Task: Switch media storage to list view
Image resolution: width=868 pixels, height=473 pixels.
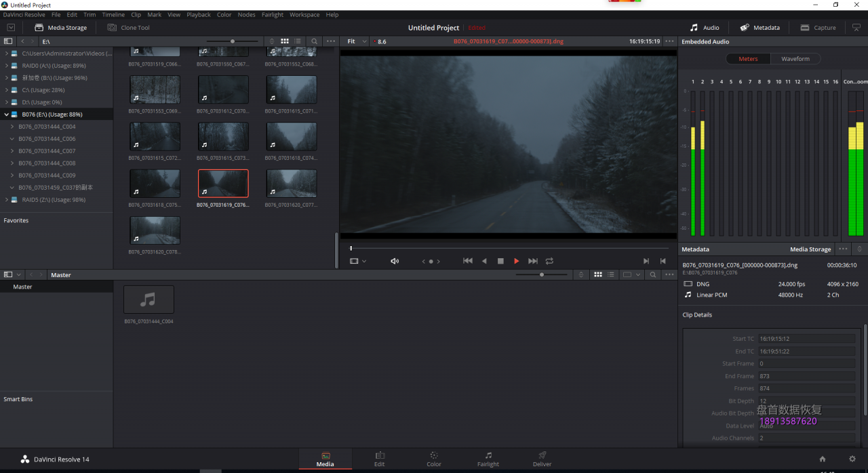Action: 298,41
